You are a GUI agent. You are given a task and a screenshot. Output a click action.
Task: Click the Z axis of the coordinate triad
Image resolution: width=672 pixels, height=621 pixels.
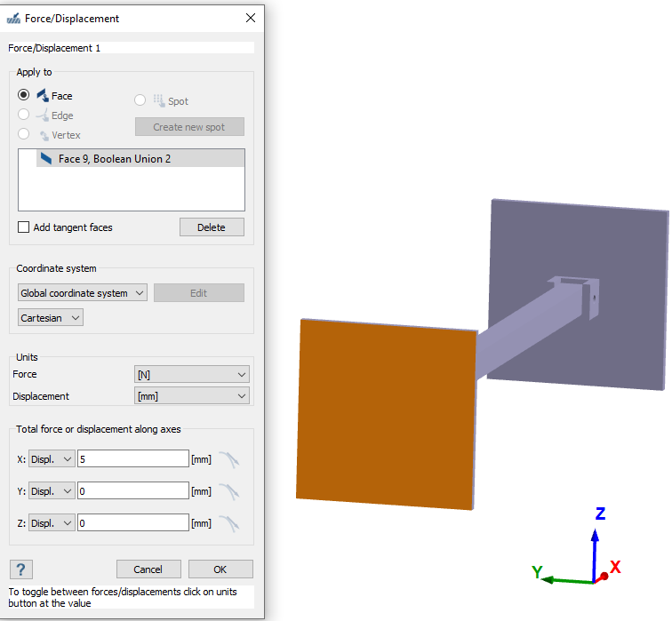[x=595, y=554]
